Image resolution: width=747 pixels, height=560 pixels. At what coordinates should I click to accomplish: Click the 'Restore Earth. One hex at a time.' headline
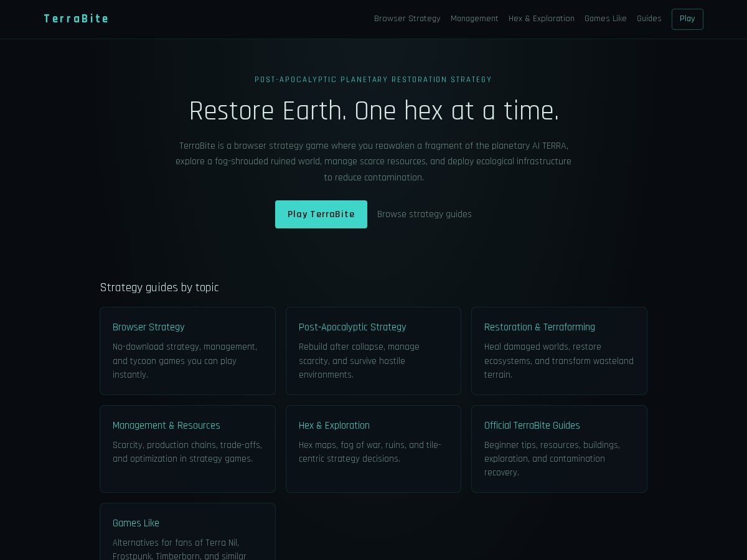click(374, 111)
